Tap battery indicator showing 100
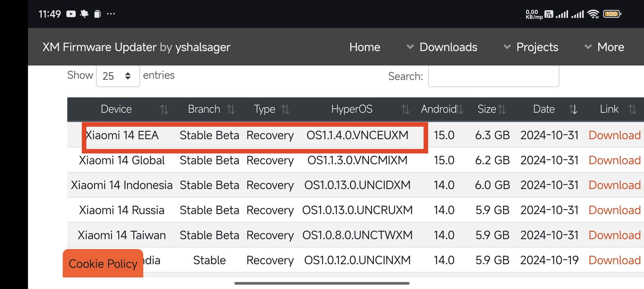 point(612,14)
